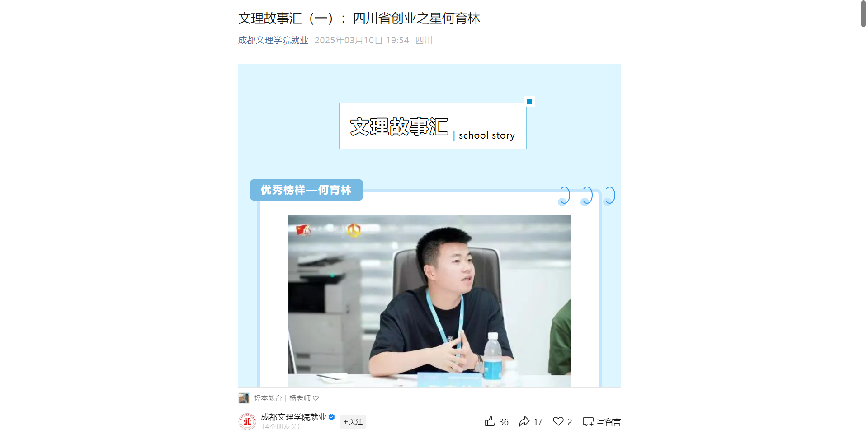Image resolution: width=868 pixels, height=434 pixels.
Task: Click the small avatar beside 轻本教育
Action: pyautogui.click(x=244, y=398)
